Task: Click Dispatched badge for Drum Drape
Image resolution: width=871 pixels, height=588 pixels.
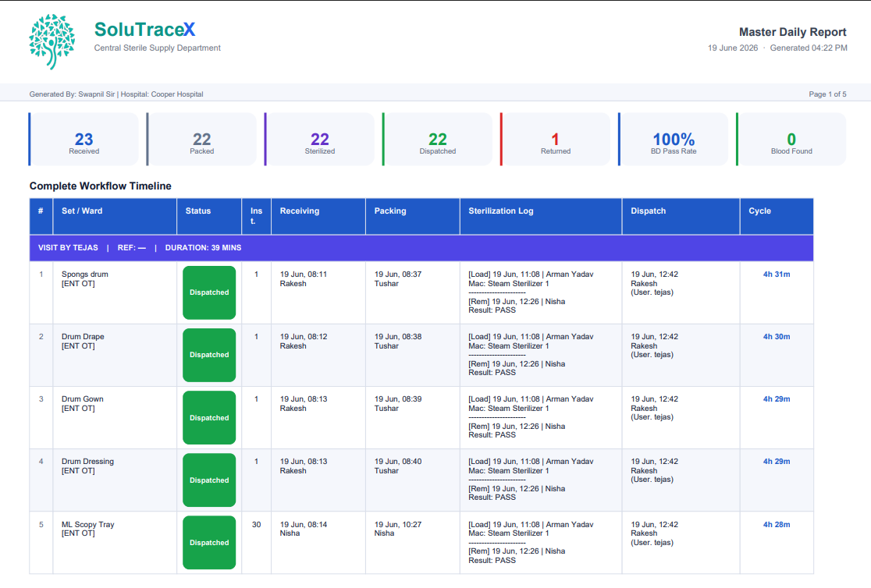Action: 209,355
